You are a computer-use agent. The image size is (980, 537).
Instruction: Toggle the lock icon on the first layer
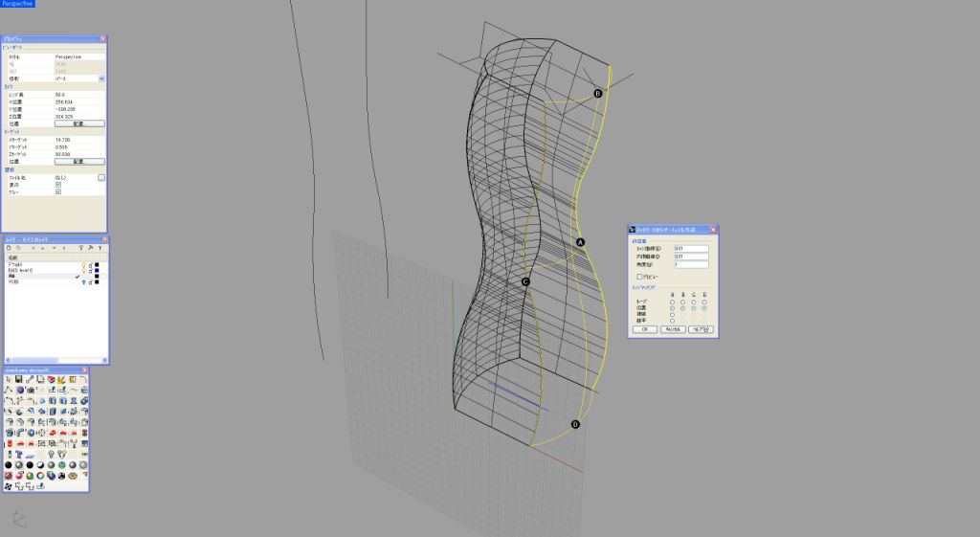pos(91,264)
